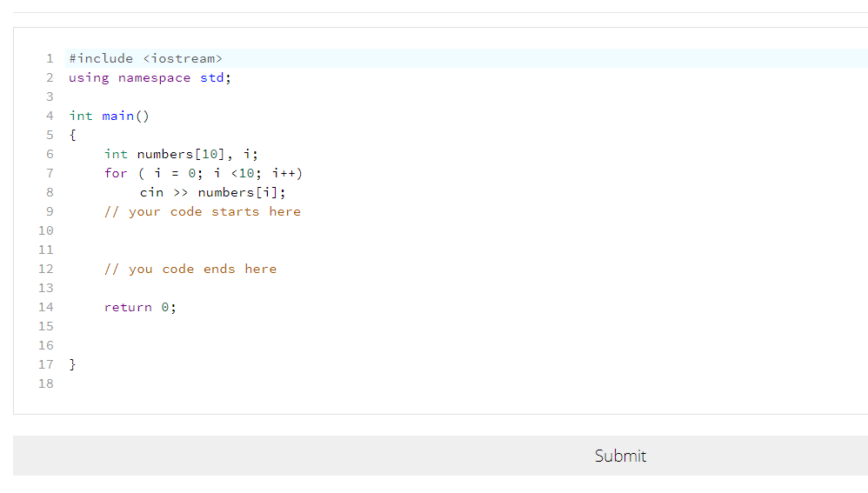The height and width of the screenshot is (493, 868).
Task: Click the 'return 0;' statement
Action: tap(140, 308)
